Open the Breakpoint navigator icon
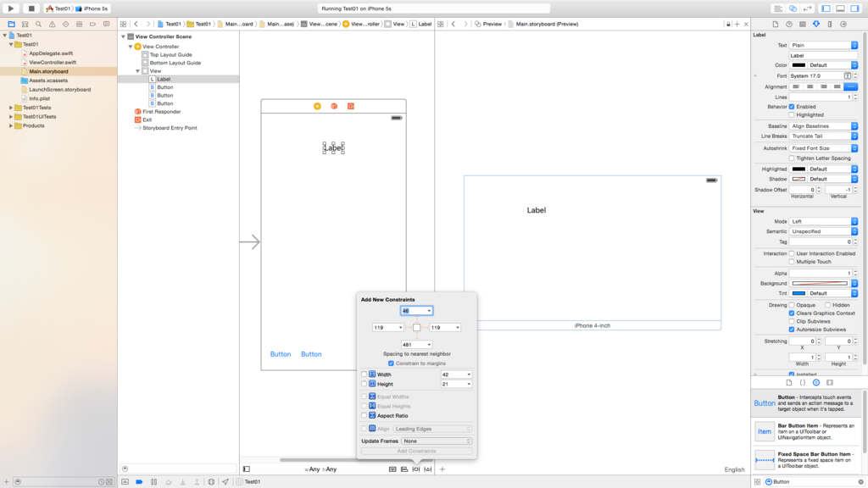The height and width of the screenshot is (488, 868). click(x=92, y=24)
